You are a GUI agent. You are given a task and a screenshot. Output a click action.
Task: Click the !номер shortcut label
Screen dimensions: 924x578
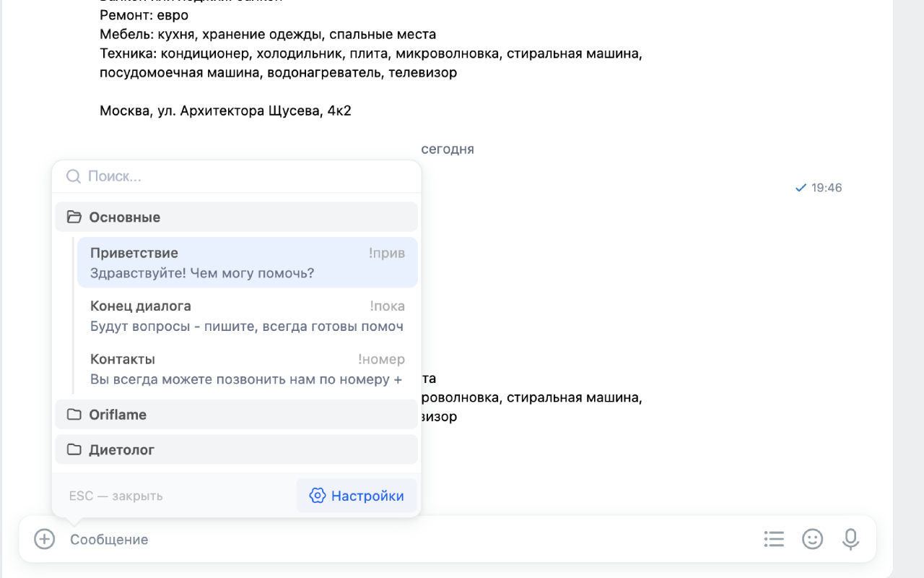381,359
